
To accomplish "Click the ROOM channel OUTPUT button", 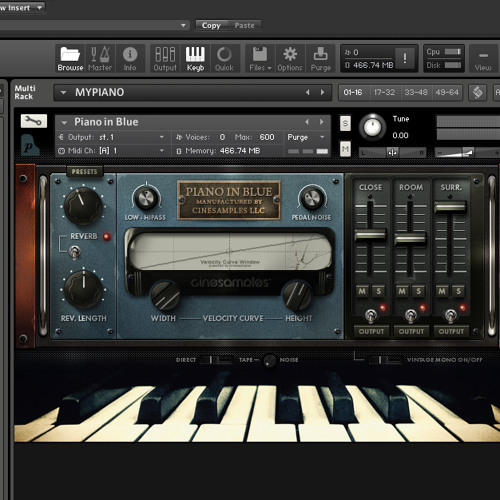I will tap(411, 331).
